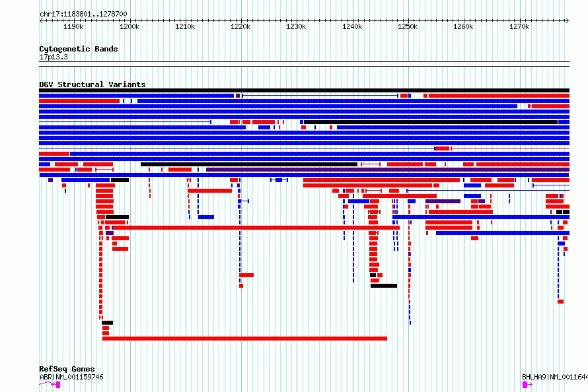Viewport: 588px width, 392px height.
Task: Select the 1270k ruler tick label
Action: pyautogui.click(x=519, y=27)
